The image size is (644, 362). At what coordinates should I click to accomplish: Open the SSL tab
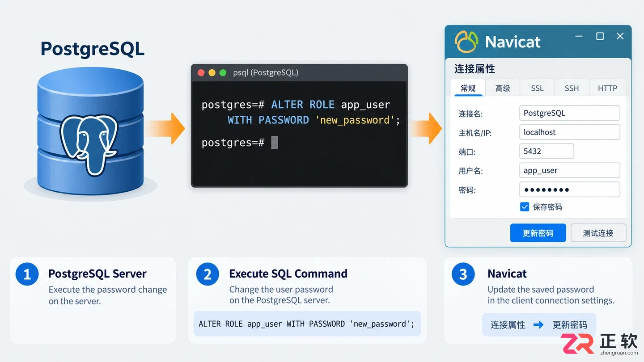coord(537,88)
